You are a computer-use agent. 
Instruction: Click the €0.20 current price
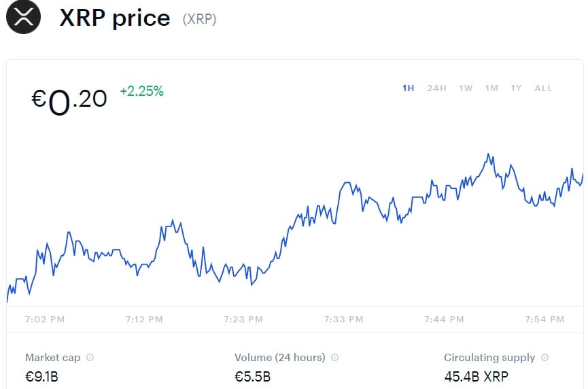[69, 101]
